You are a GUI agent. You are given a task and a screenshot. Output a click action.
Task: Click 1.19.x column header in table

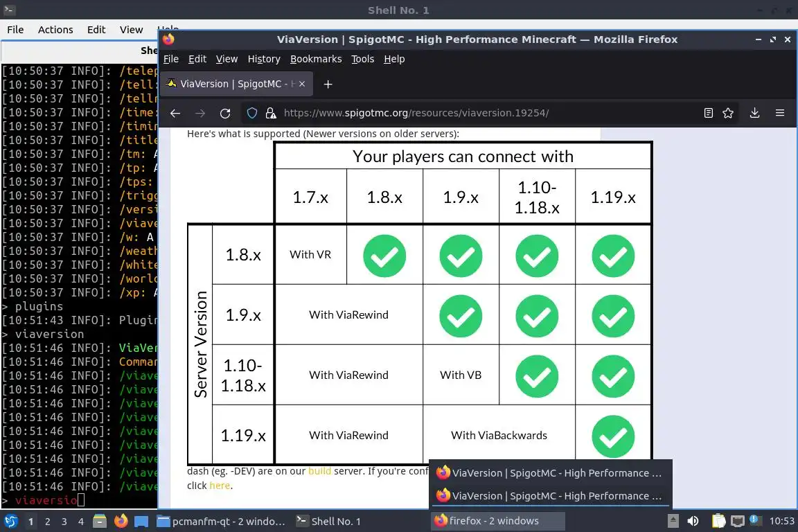pos(613,197)
